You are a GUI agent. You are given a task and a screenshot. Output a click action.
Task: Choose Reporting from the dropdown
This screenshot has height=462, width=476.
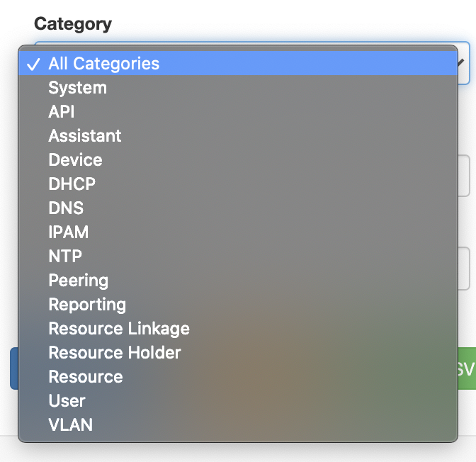[x=87, y=305]
